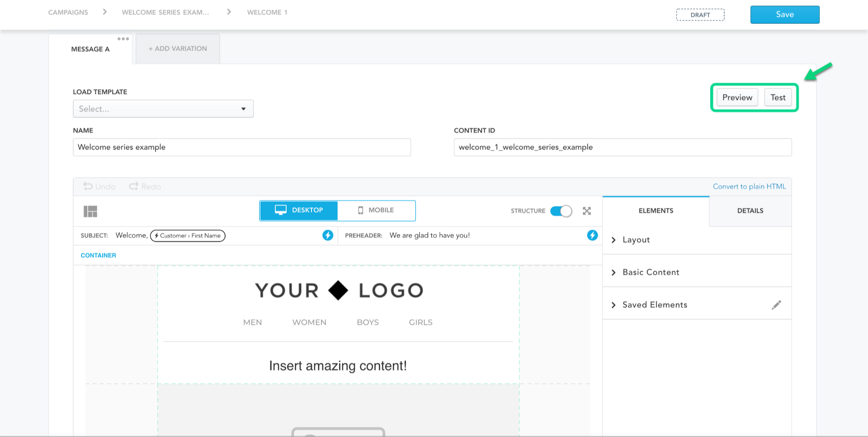
Task: Click the Undo arrow in editor toolbar
Action: coord(99,187)
